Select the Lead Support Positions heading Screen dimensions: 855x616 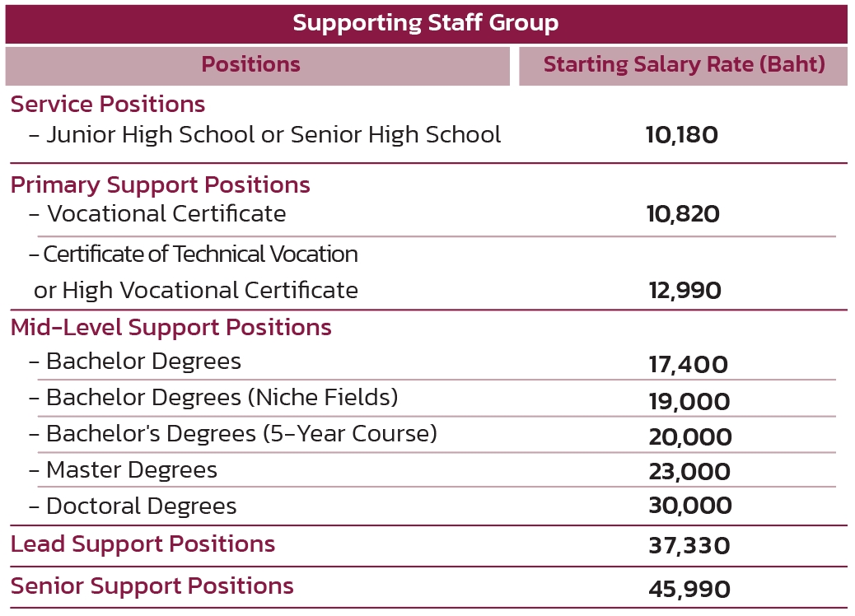143,544
